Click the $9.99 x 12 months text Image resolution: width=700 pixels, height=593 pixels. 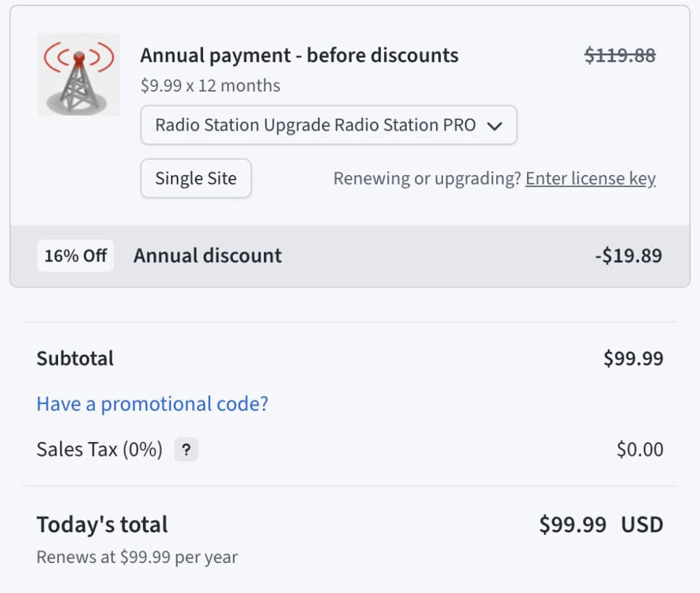click(x=211, y=85)
